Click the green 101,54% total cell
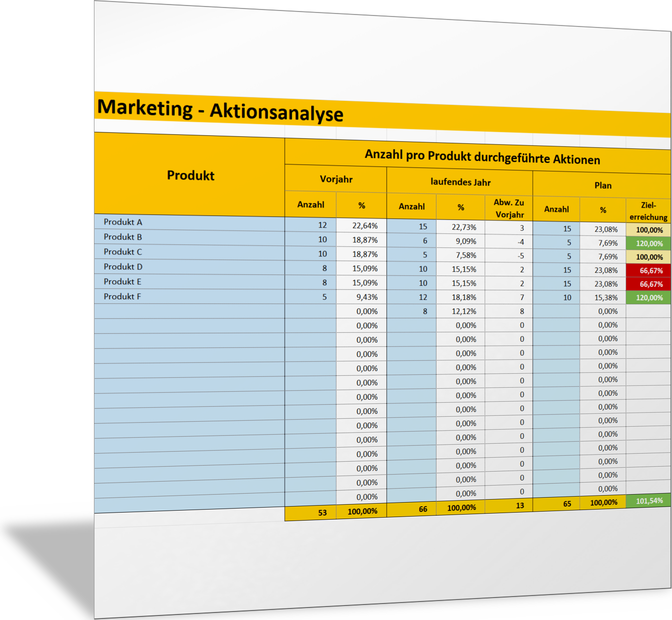The width and height of the screenshot is (672, 620). click(649, 501)
